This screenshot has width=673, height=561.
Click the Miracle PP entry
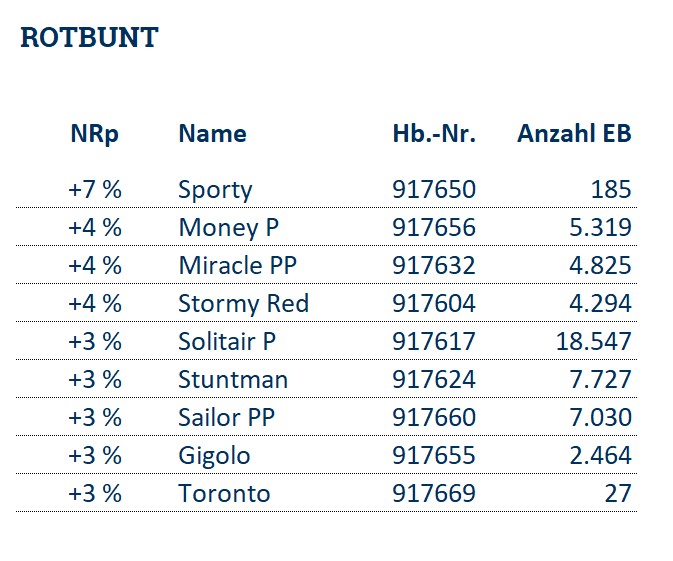(x=238, y=266)
